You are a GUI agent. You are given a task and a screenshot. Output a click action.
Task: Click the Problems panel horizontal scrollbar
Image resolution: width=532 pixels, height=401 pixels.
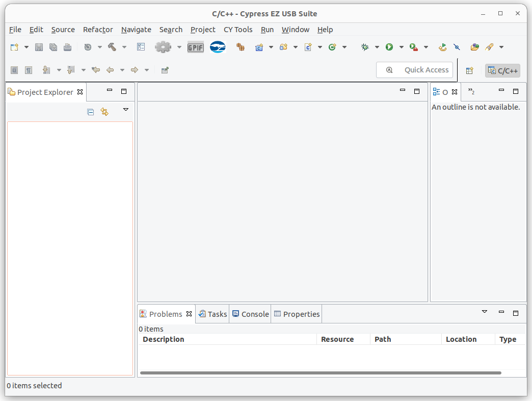320,373
